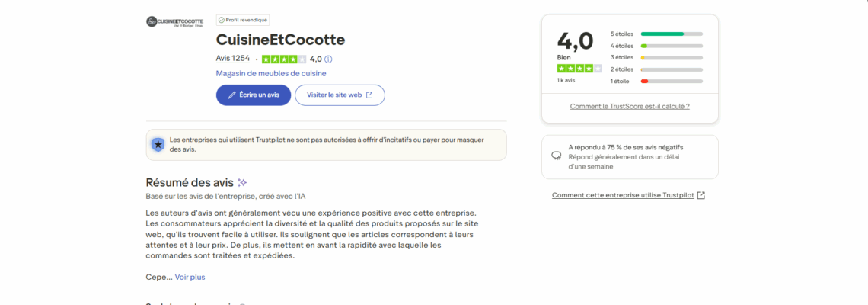Click the verified checkmark on Profil revendiqué
The width and height of the screenshot is (868, 305).
pos(221,20)
